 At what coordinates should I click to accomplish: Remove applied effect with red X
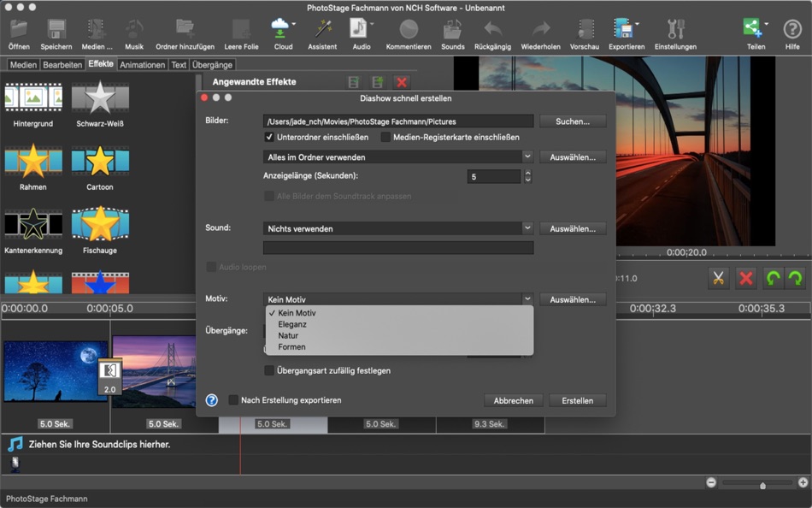(x=402, y=82)
